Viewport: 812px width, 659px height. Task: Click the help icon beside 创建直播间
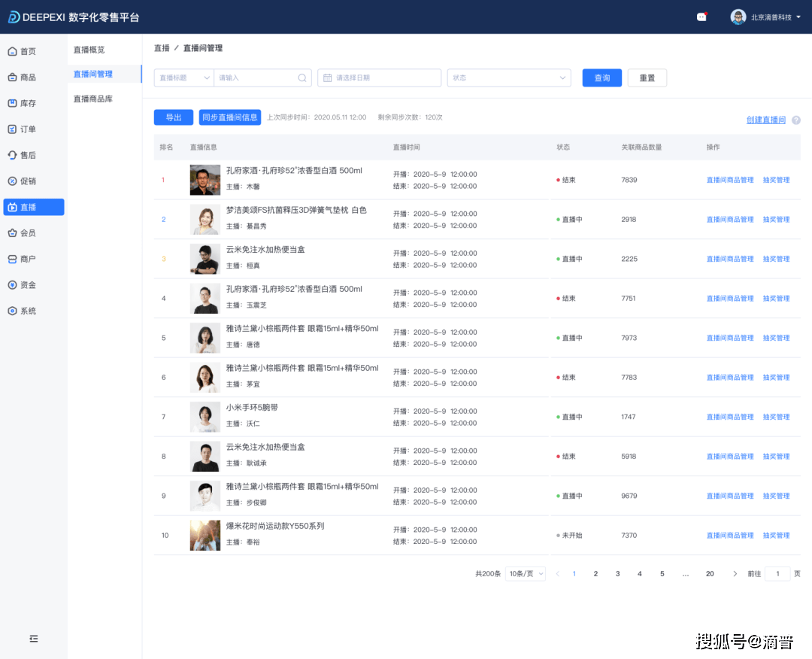(x=795, y=120)
